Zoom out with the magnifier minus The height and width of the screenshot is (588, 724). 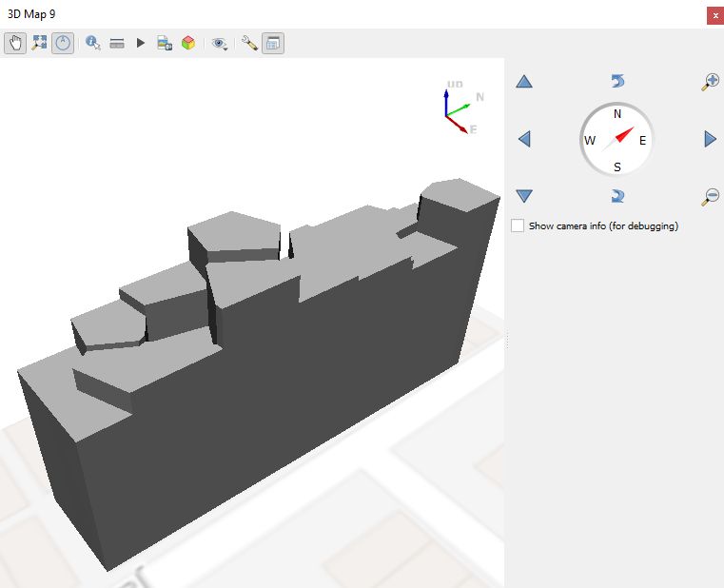(x=710, y=196)
